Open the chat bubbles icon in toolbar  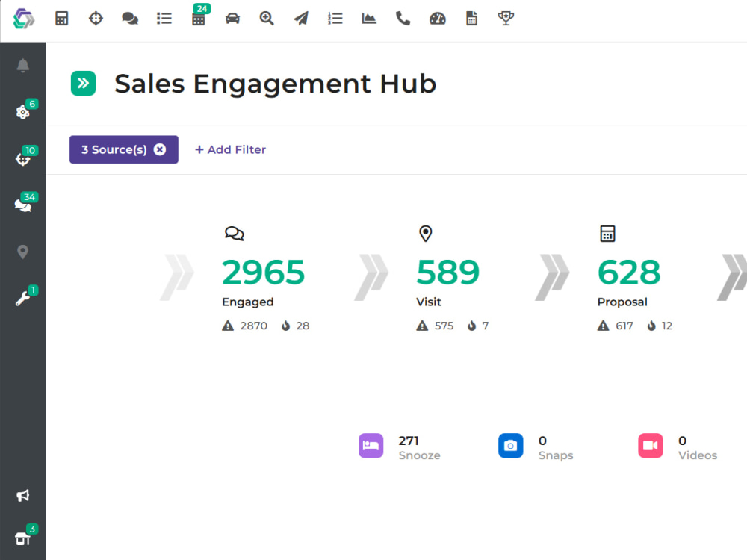click(x=129, y=19)
